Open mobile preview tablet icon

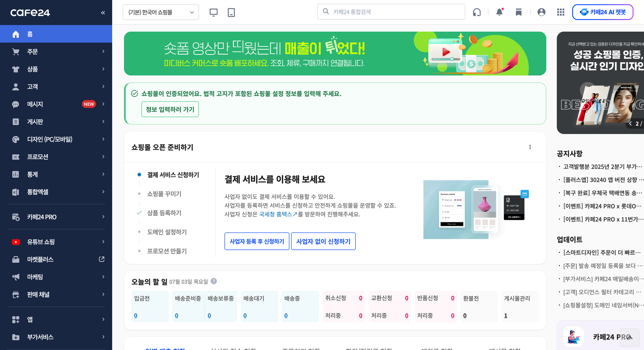[x=231, y=12]
